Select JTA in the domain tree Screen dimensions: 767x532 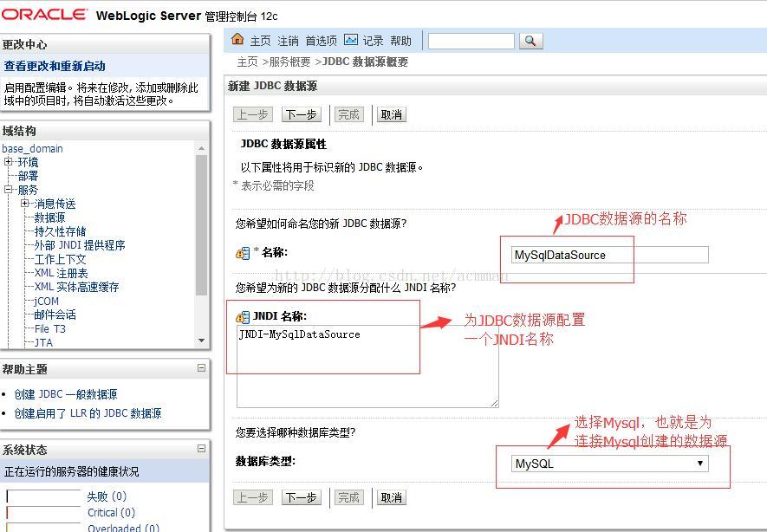(43, 342)
